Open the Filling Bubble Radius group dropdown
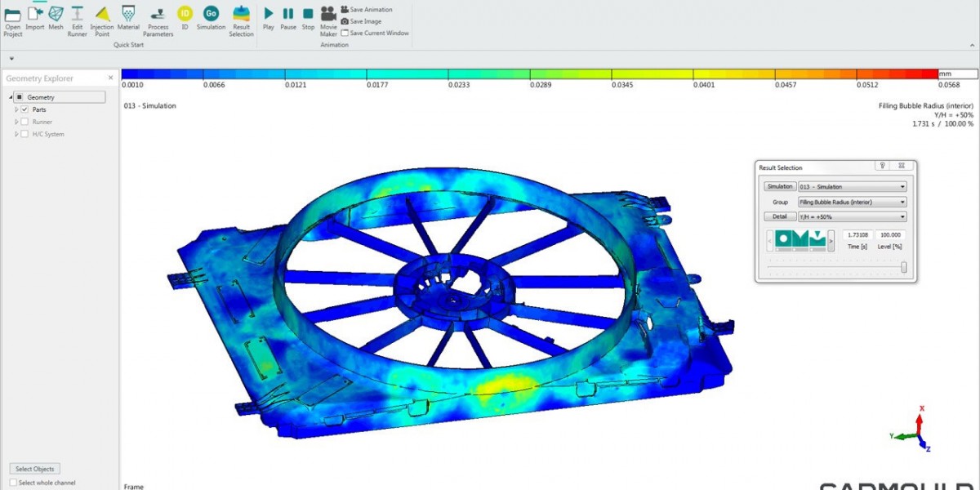Screen dimensions: 980x490 pos(852,202)
